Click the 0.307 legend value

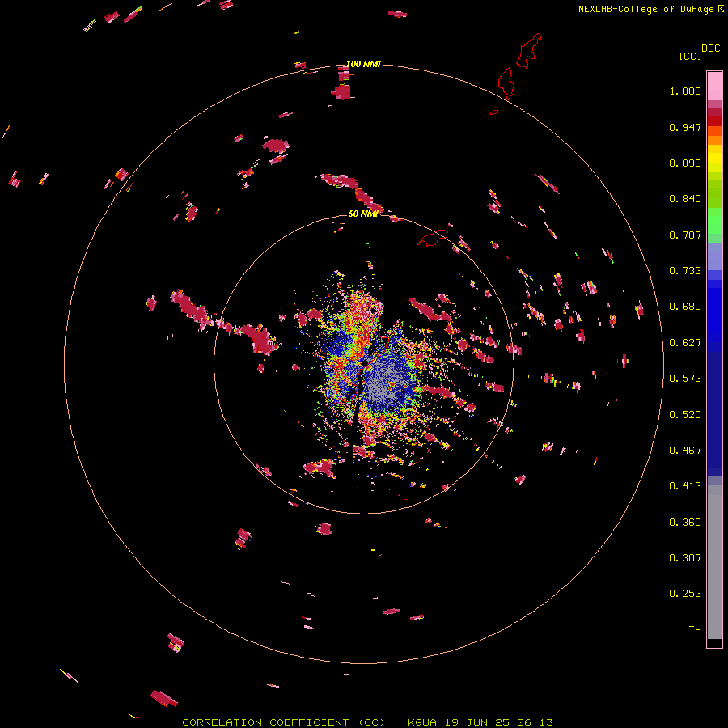pos(685,558)
